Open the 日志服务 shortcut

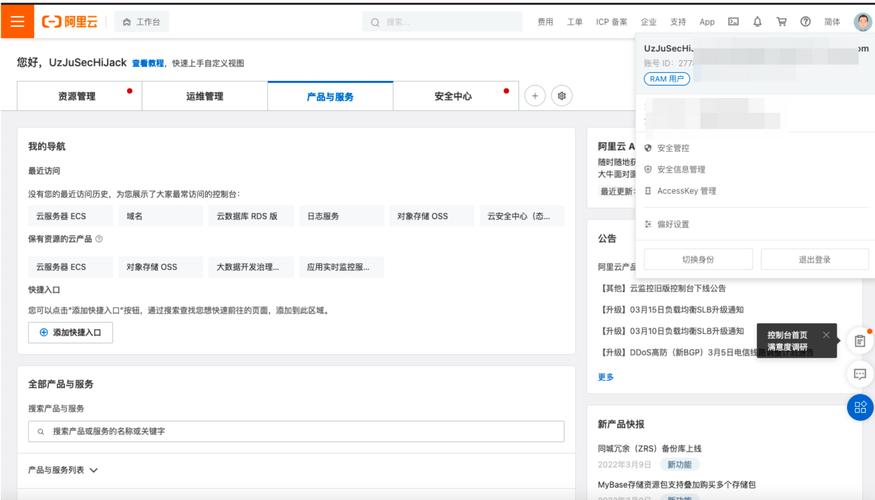point(342,216)
